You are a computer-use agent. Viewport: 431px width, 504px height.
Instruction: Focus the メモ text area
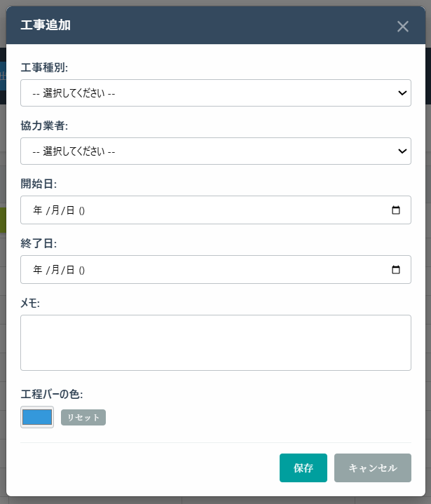point(215,342)
